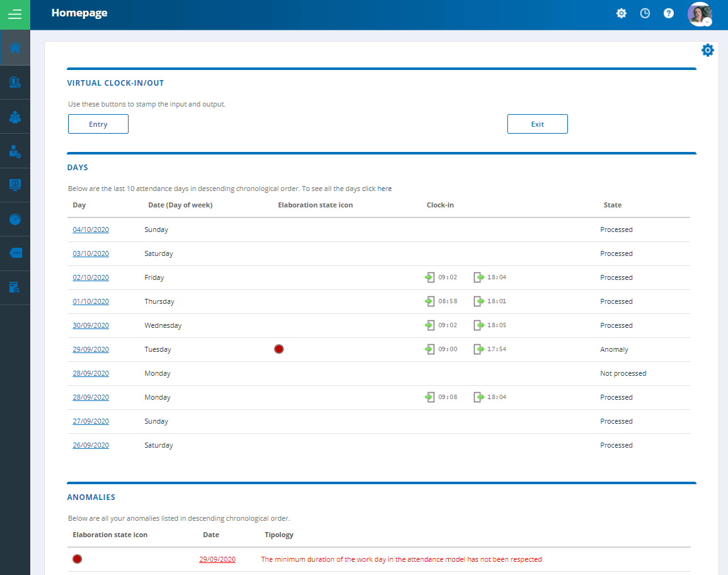Click the tag label sidebar icon
Viewport: 728px width, 575px height.
(15, 253)
